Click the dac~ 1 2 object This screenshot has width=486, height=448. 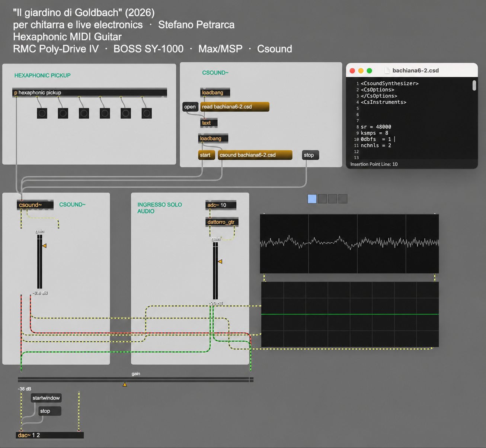coord(50,435)
